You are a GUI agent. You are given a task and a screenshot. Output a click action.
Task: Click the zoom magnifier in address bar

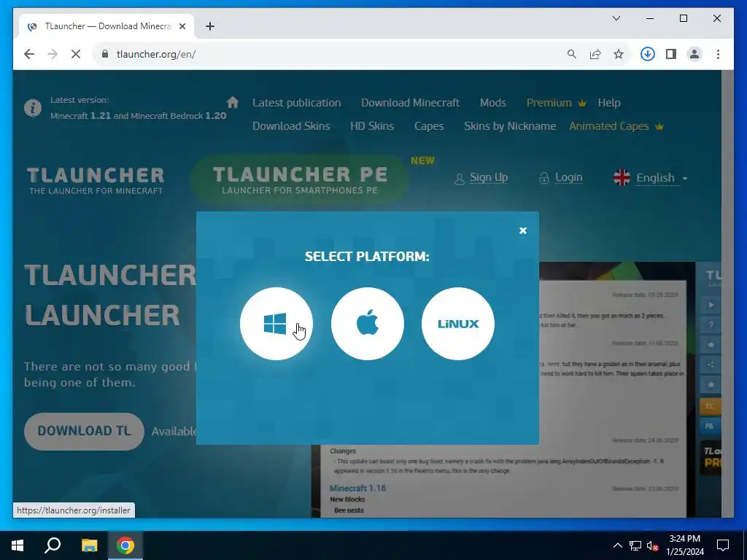[572, 54]
